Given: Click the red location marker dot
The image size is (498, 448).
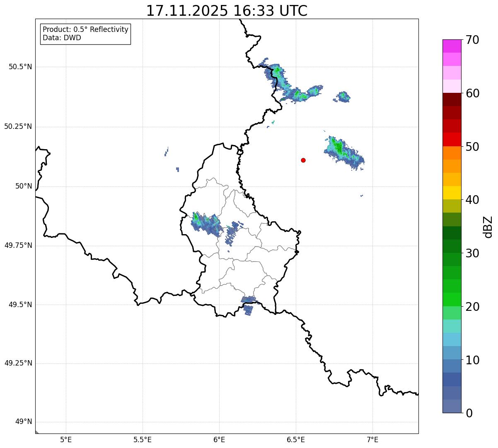Looking at the screenshot, I should (x=303, y=160).
